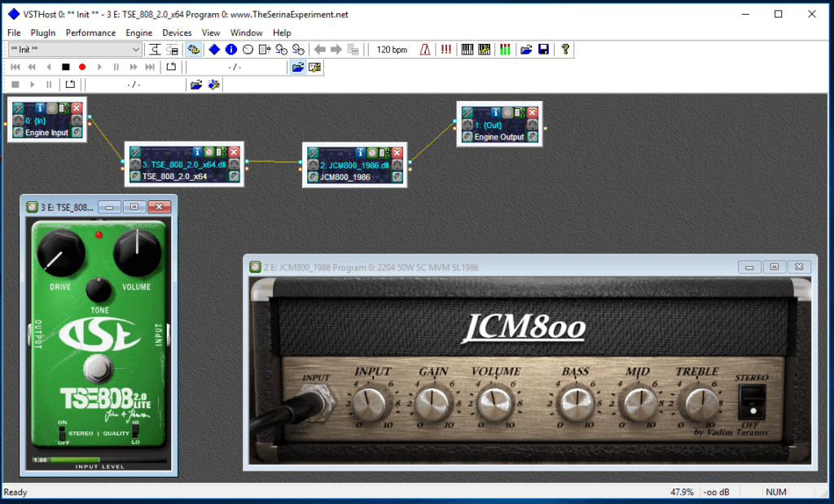Click the clock icon in the main toolbar
This screenshot has width=834, height=504.
[248, 50]
